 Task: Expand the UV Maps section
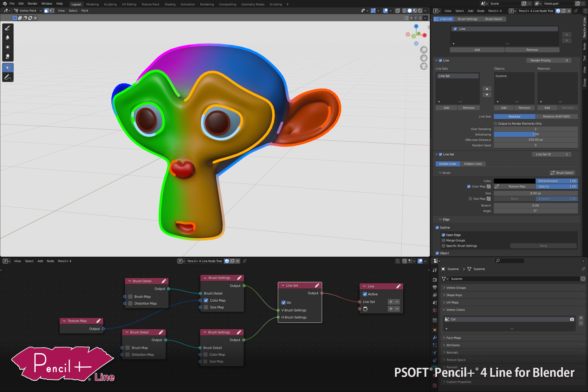[452, 302]
